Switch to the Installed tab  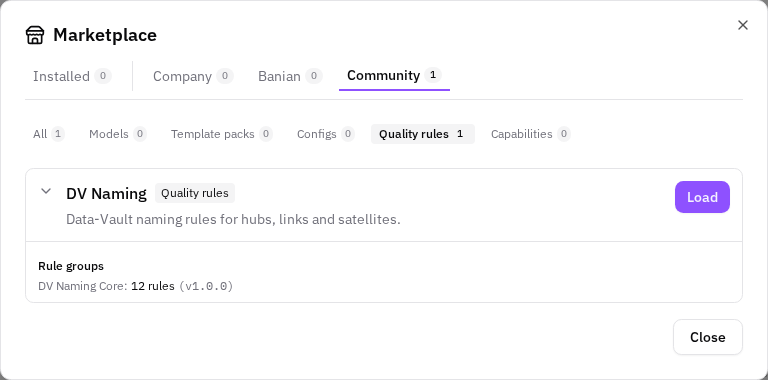[x=72, y=76]
